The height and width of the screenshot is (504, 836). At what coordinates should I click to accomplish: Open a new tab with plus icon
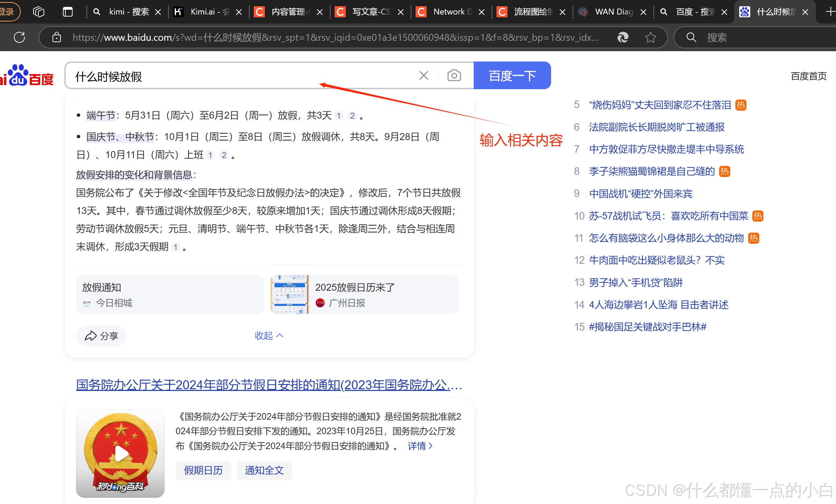click(830, 12)
